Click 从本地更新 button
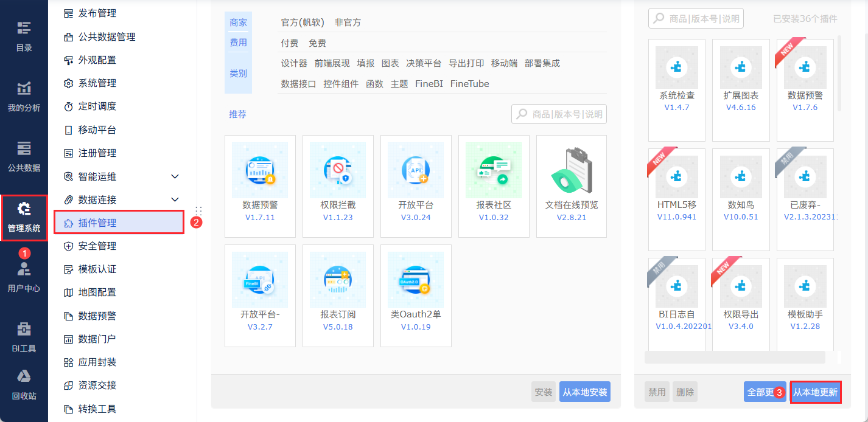Viewport: 868px width, 422px height. coord(816,392)
